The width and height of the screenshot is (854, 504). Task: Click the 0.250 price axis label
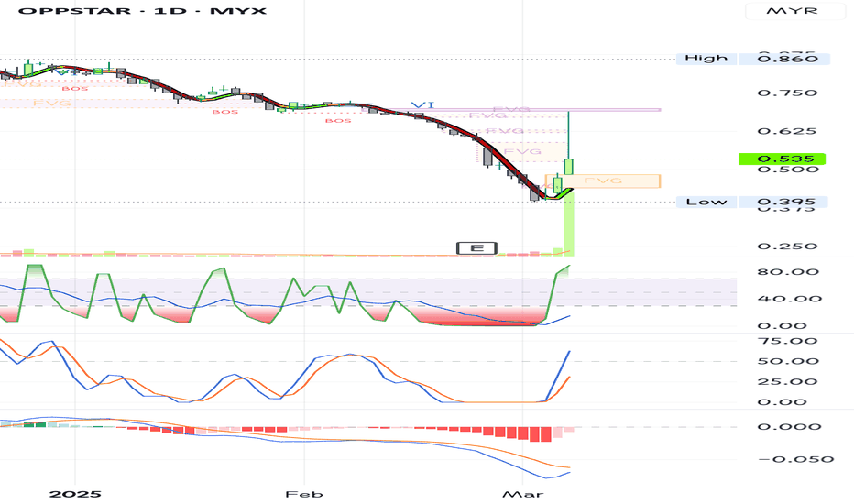(787, 247)
